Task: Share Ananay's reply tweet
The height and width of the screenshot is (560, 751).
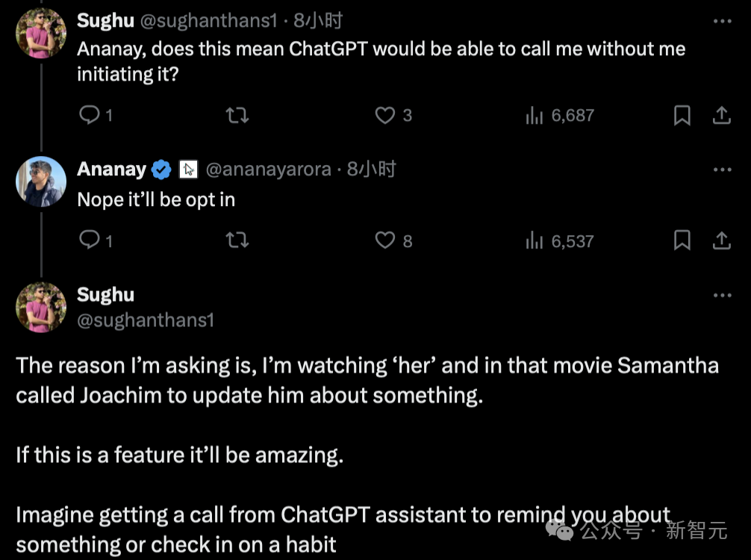Action: 721,240
